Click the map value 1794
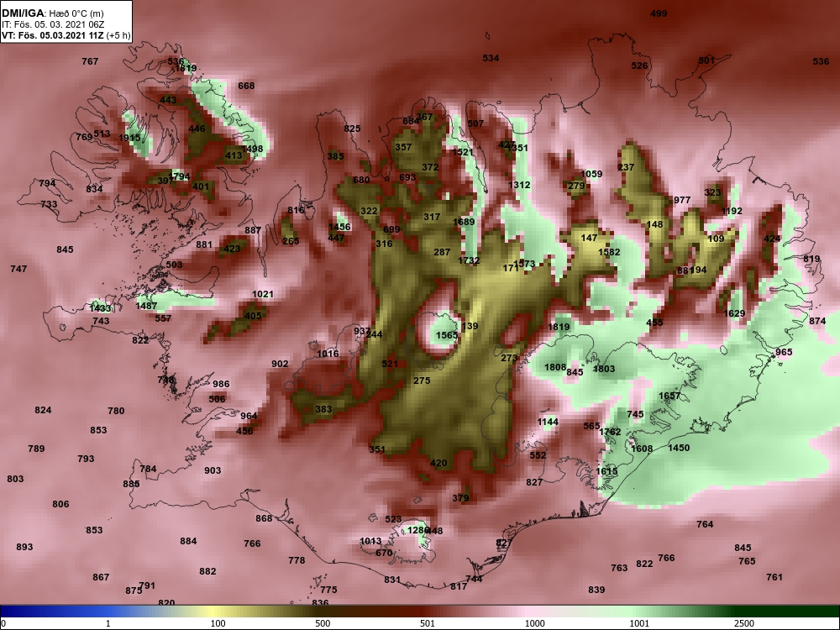Image resolution: width=840 pixels, height=630 pixels. tap(180, 176)
